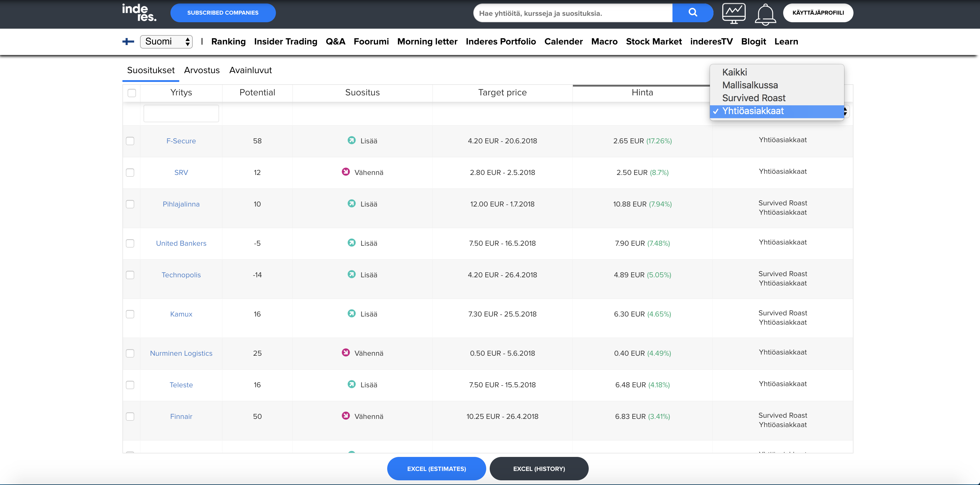Switch to the Arvostus tab
Image resolution: width=980 pixels, height=485 pixels.
click(x=202, y=70)
